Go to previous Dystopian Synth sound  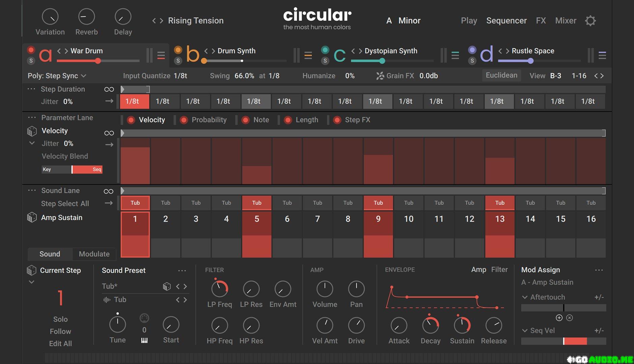[x=353, y=51]
